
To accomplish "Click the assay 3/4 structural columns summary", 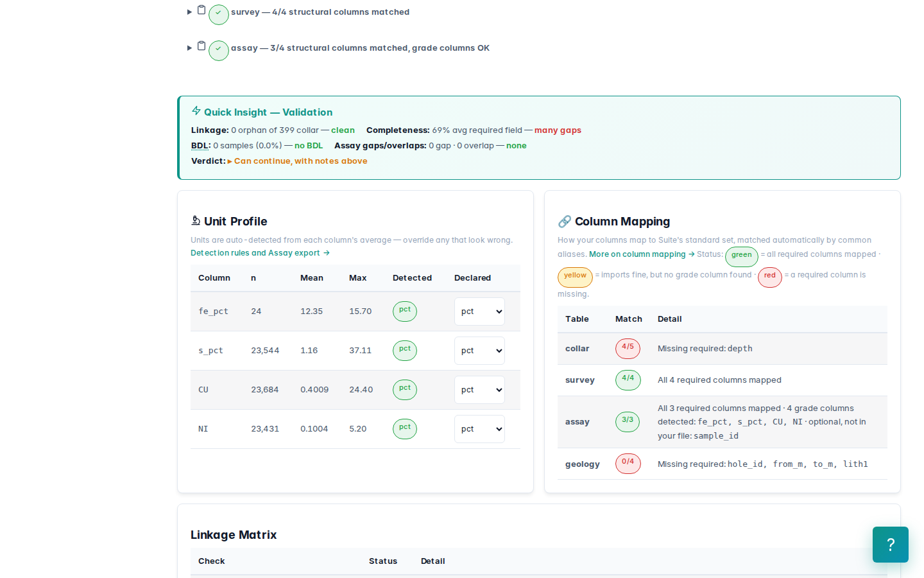I will click(x=360, y=48).
